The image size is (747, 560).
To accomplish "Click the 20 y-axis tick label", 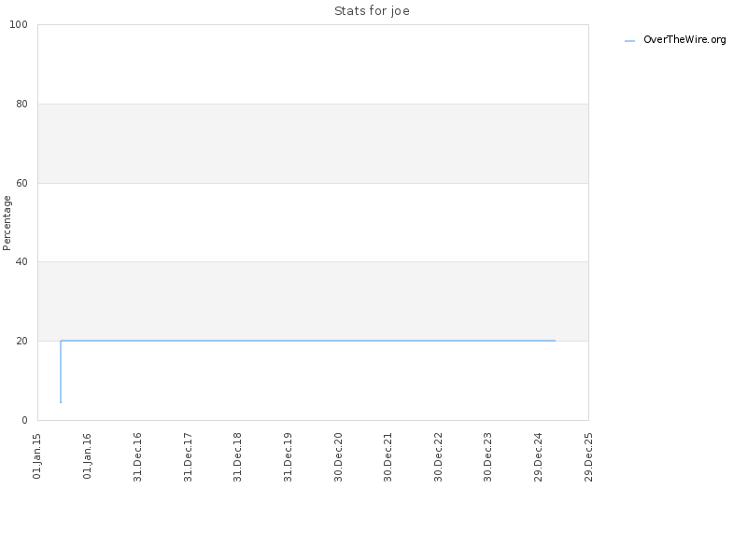I will coord(21,341).
